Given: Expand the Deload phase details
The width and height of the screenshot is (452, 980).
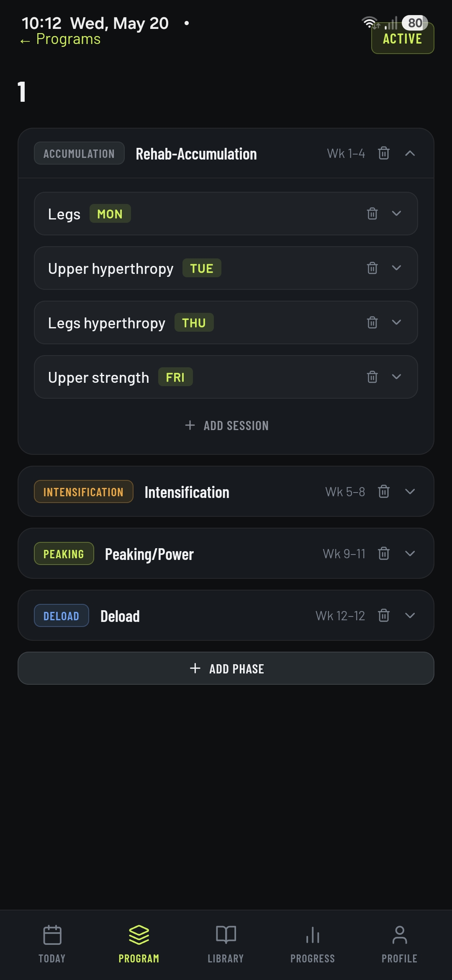Looking at the screenshot, I should pos(410,615).
